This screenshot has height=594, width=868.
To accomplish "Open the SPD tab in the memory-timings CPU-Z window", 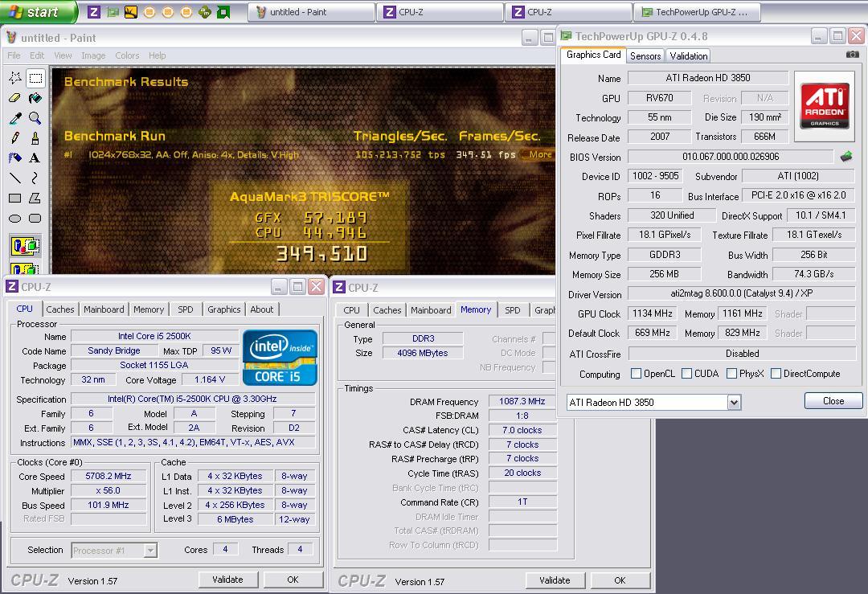I will point(513,310).
